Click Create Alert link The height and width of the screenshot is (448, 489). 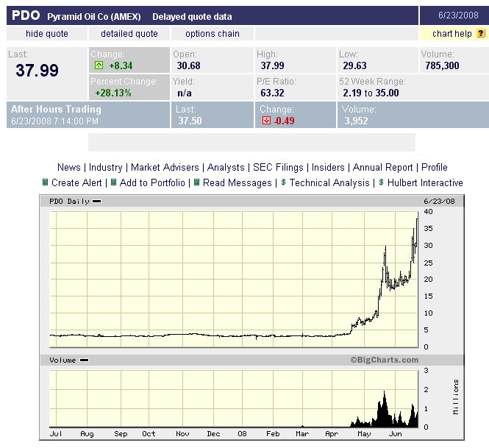click(76, 182)
